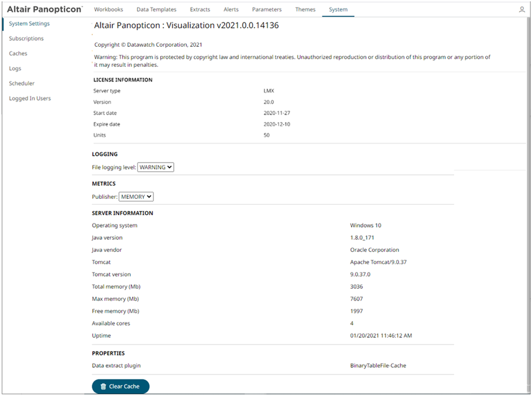Switch to the Themes tab
This screenshot has width=532, height=396.
(305, 10)
